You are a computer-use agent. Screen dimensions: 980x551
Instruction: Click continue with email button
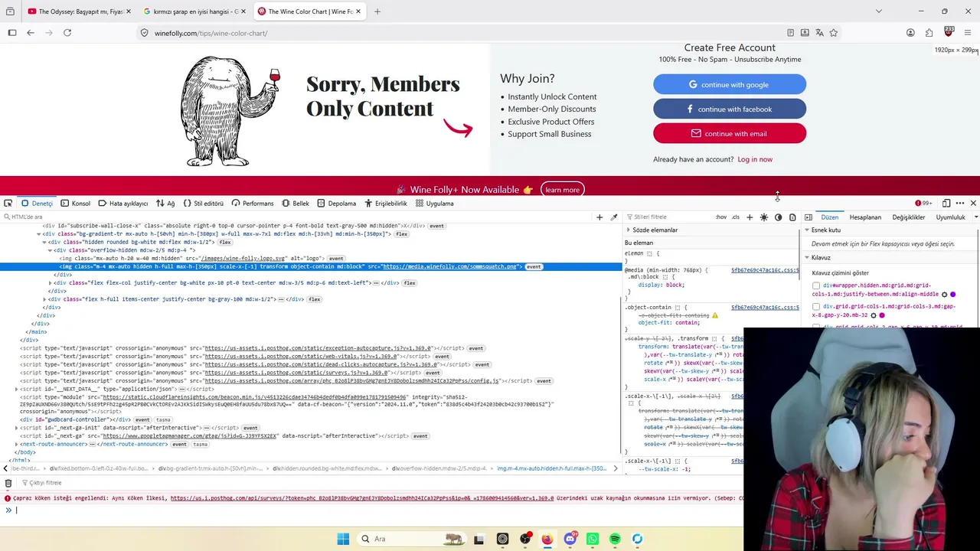(730, 133)
